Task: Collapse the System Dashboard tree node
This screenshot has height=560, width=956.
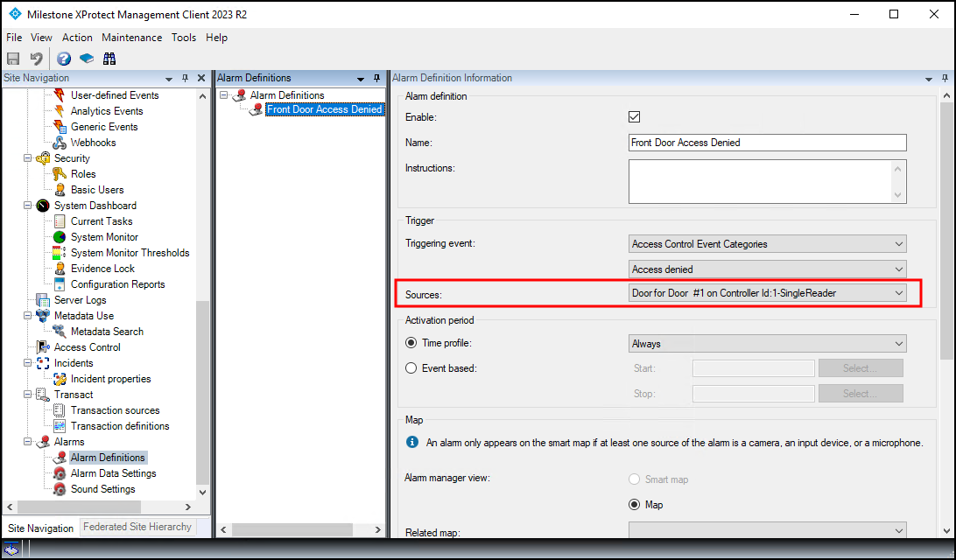Action: (x=27, y=206)
